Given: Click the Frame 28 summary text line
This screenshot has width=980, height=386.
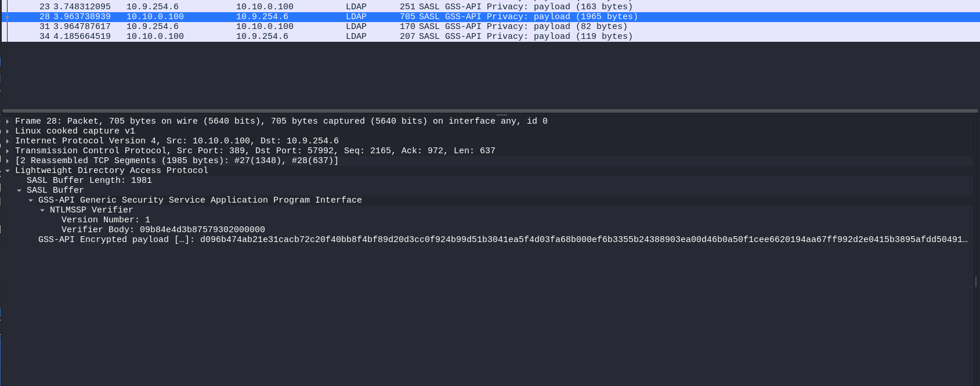Looking at the screenshot, I should (x=281, y=121).
